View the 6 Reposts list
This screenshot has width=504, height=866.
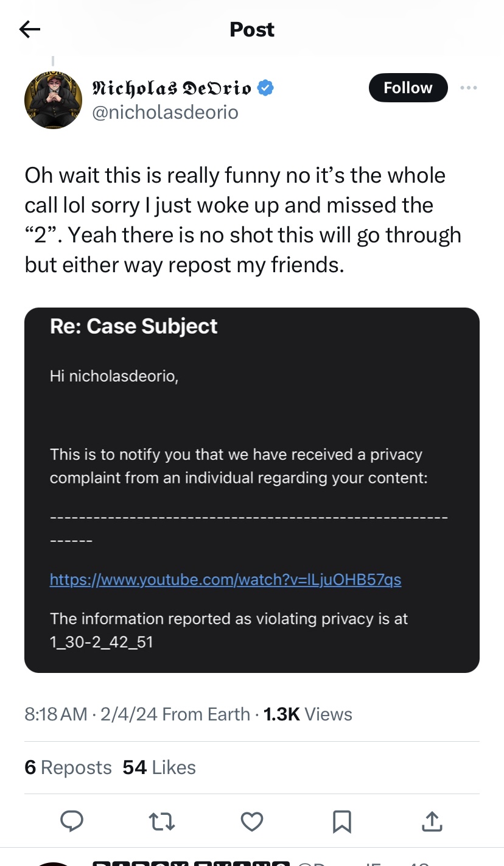pyautogui.click(x=68, y=767)
